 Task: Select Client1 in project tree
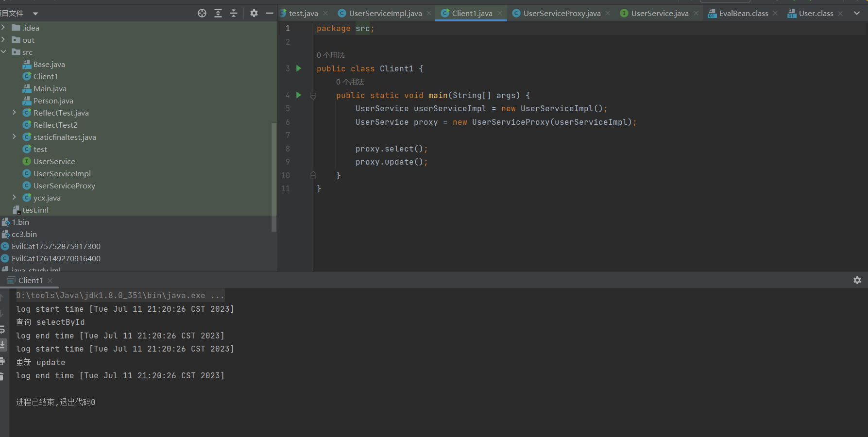pyautogui.click(x=45, y=76)
